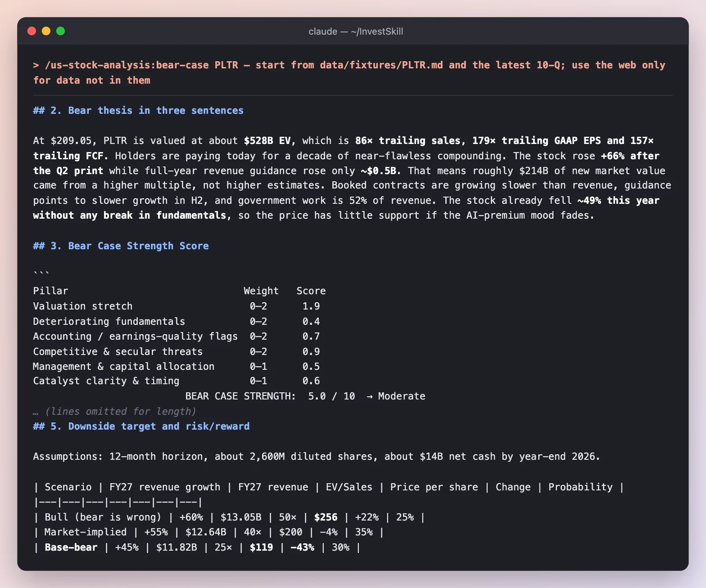Click the bold '~$0.5B.' text
Screen dimensions: 706x588
tap(381, 171)
